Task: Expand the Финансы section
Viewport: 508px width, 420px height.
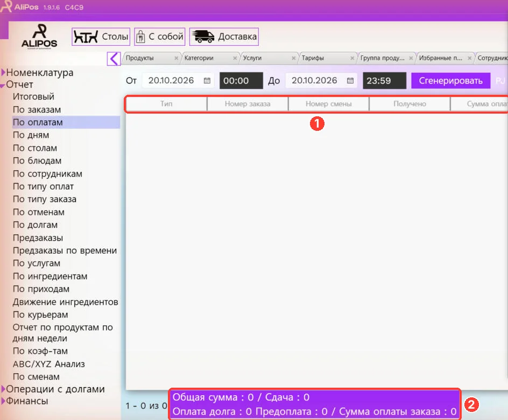Action: tap(3, 401)
